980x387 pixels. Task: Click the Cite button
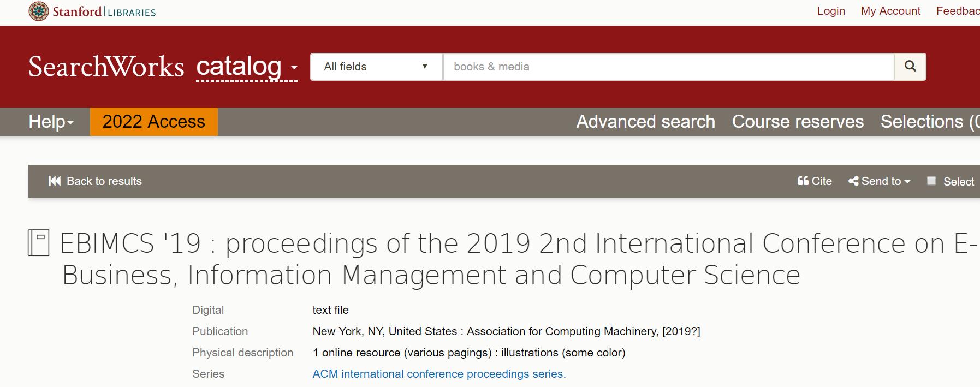(x=815, y=181)
